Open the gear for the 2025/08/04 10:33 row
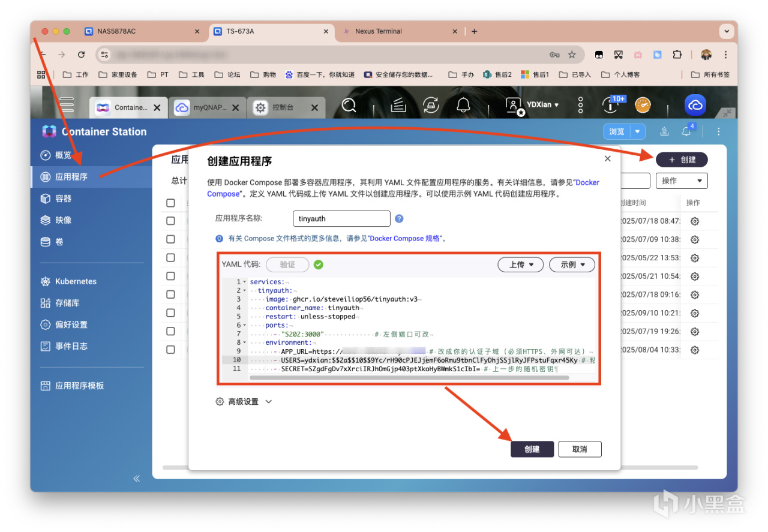Viewport: 768px width, 532px height. (694, 350)
